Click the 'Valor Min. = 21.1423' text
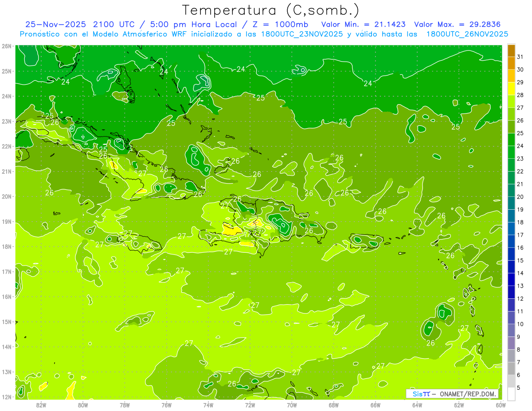The height and width of the screenshot is (411, 532). [363, 24]
